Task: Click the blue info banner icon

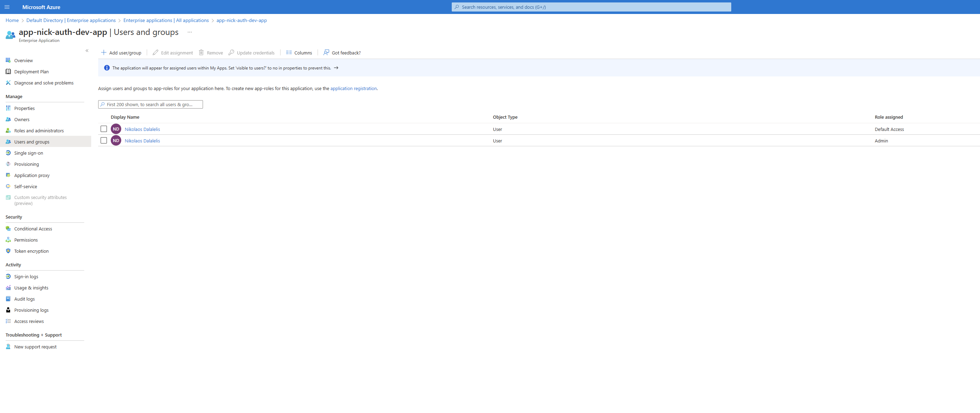Action: (107, 68)
